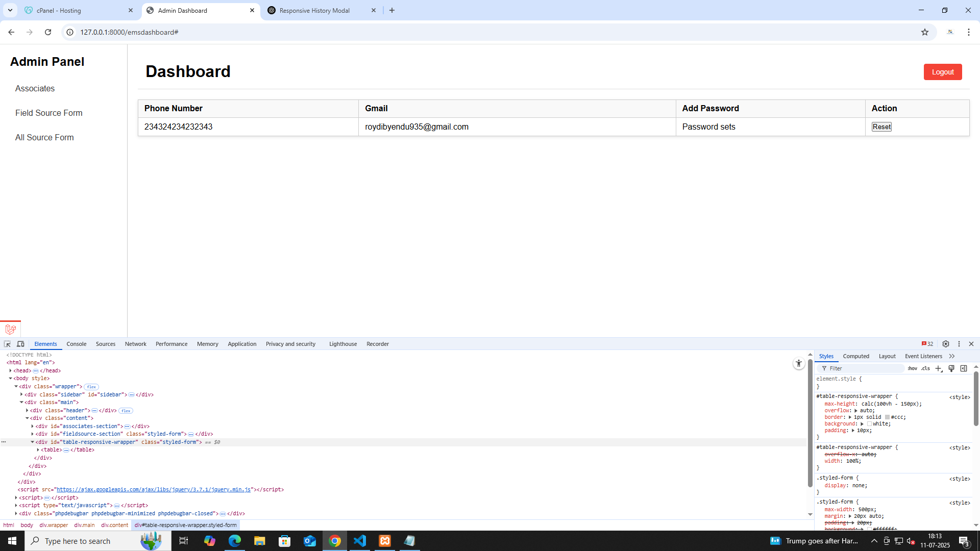980x551 pixels.
Task: Open DevTools settings gear
Action: tap(946, 344)
